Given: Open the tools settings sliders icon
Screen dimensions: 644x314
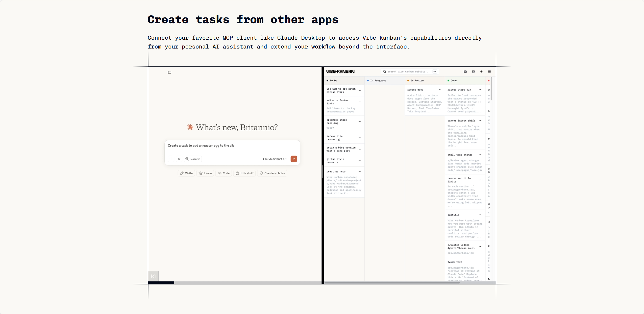Looking at the screenshot, I should coord(179,159).
